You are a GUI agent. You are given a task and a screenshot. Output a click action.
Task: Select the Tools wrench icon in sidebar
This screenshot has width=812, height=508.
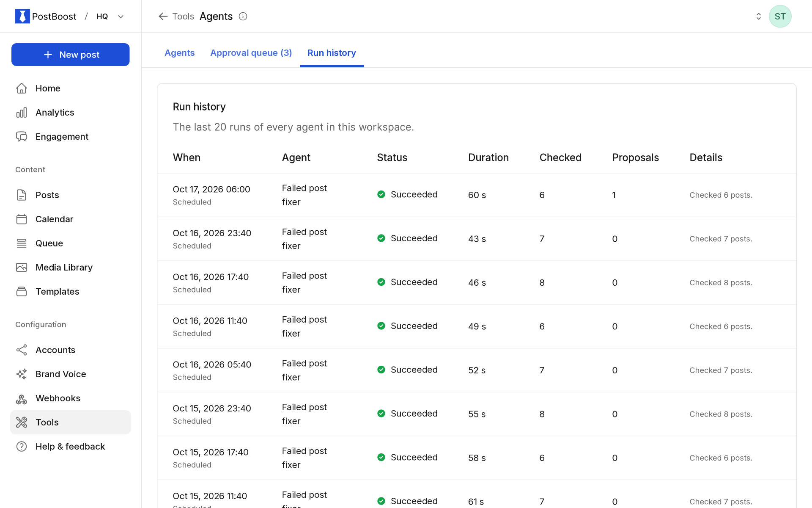coord(22,422)
